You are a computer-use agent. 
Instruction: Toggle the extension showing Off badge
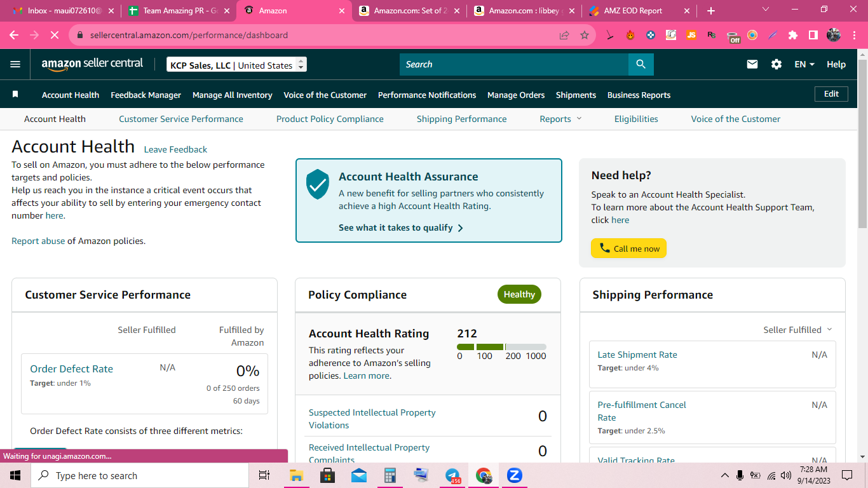(x=733, y=36)
